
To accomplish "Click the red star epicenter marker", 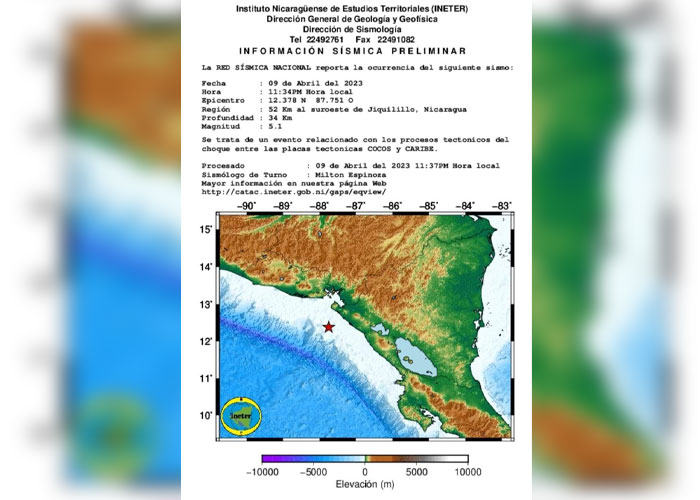I will pos(328,327).
